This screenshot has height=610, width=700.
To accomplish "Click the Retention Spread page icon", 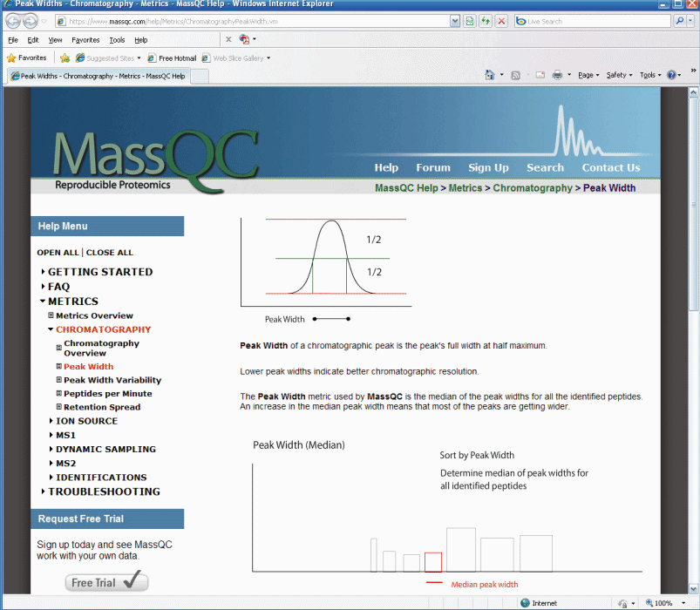I will [x=59, y=406].
